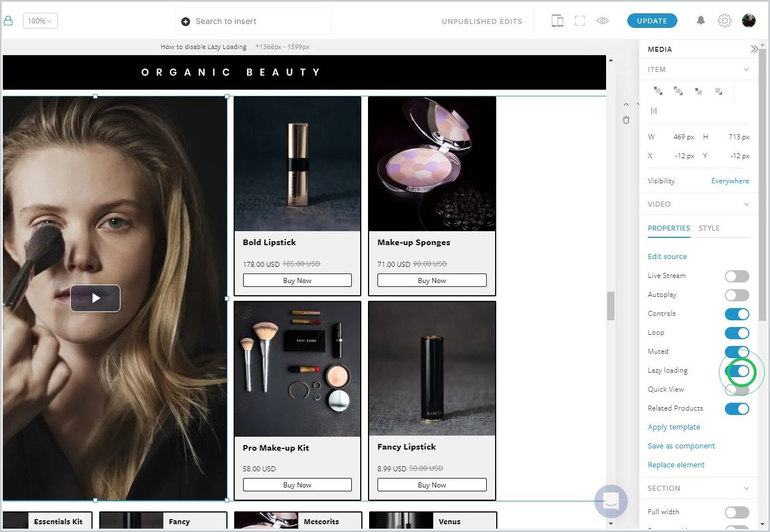Click Replace element
Viewport: 770px width, 532px height.
click(676, 465)
